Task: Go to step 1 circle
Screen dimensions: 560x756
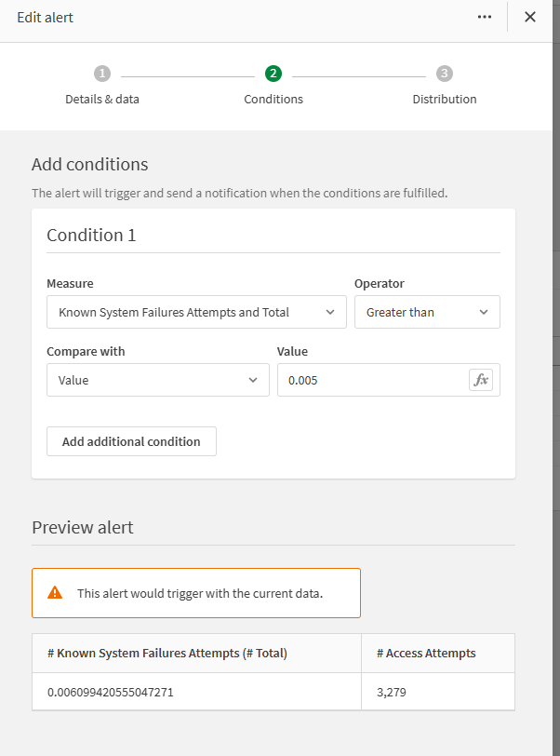Action: coord(102,74)
